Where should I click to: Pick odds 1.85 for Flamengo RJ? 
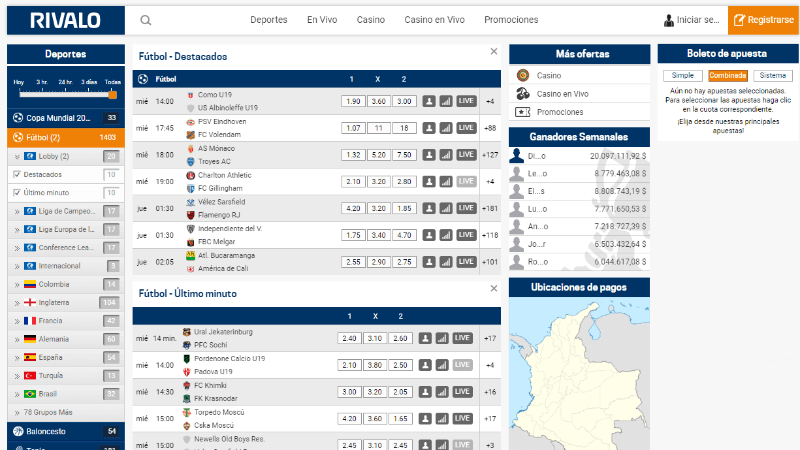click(x=404, y=208)
